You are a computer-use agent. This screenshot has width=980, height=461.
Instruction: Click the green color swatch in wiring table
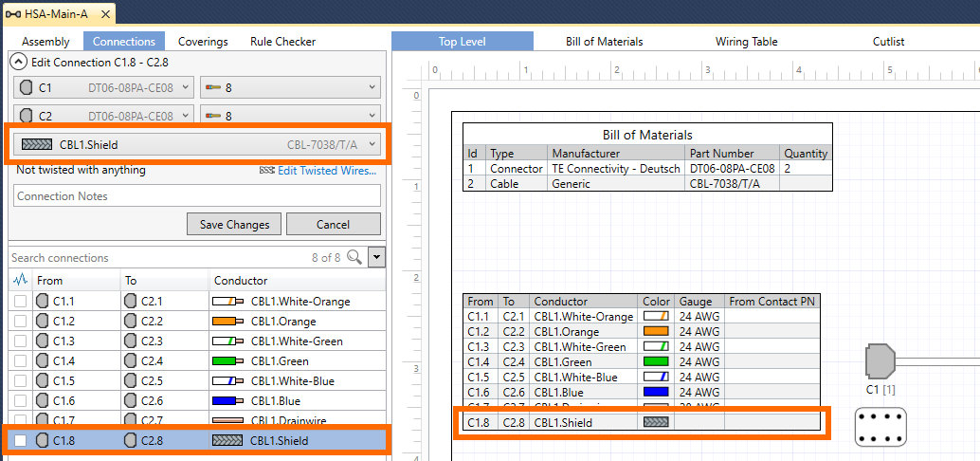click(656, 361)
